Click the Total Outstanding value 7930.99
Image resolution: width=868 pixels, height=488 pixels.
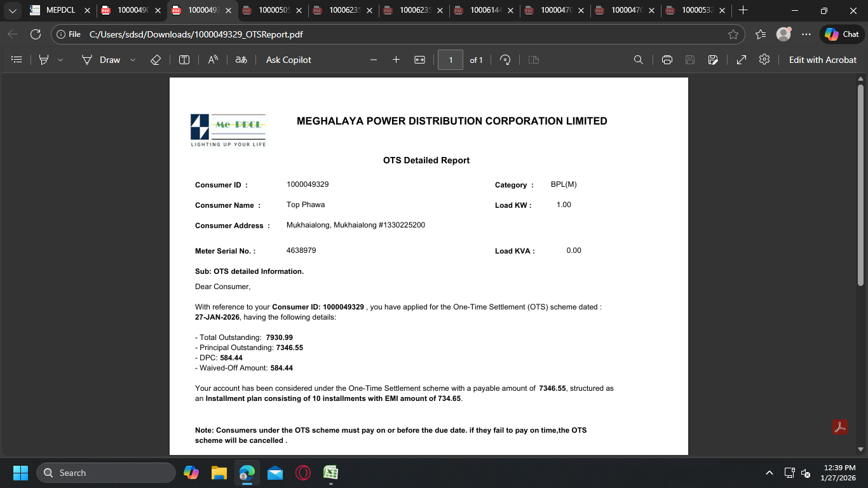280,337
